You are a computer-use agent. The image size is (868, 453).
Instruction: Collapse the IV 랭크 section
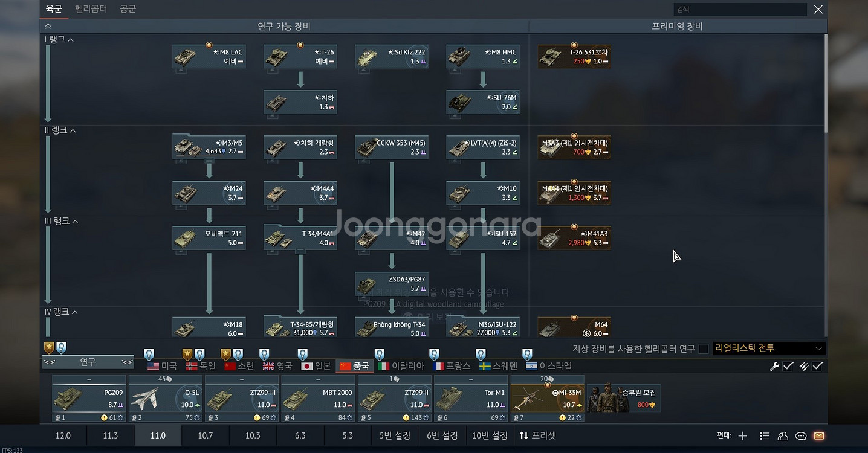coord(75,312)
